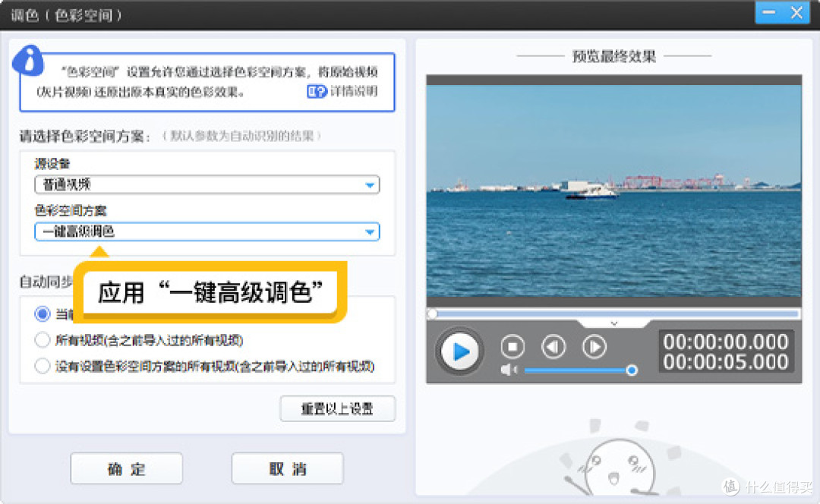This screenshot has height=504, width=820.
Task: Select the 所有视频 radio option
Action: [x=43, y=340]
